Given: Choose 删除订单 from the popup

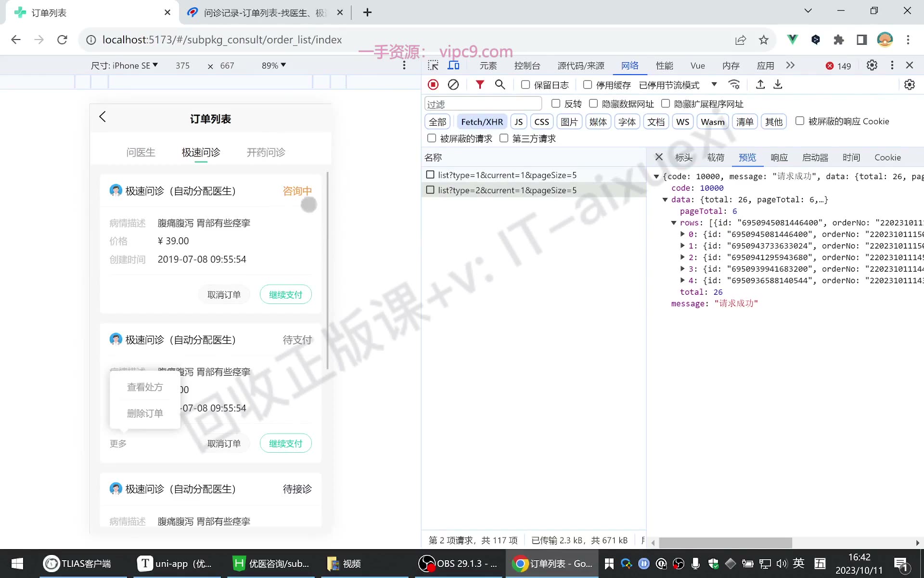Looking at the screenshot, I should pos(145,413).
